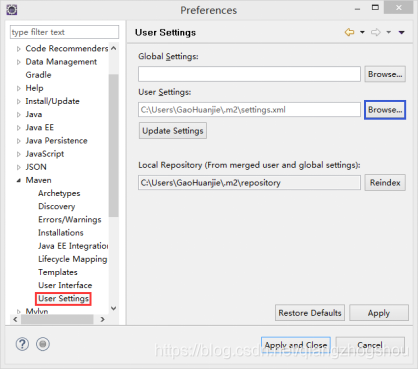The height and width of the screenshot is (369, 418).
Task: Expand the Java tree node
Action: point(19,115)
